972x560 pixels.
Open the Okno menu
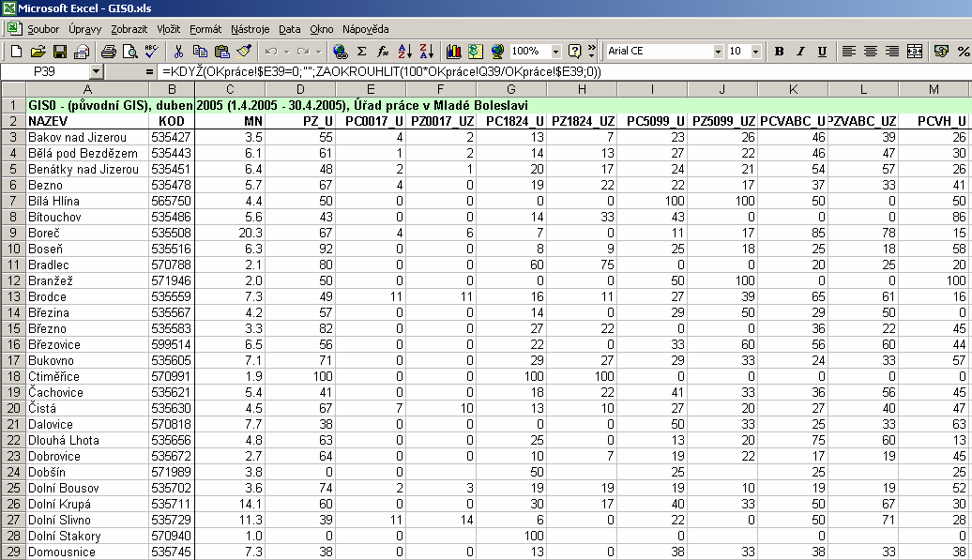tap(322, 29)
